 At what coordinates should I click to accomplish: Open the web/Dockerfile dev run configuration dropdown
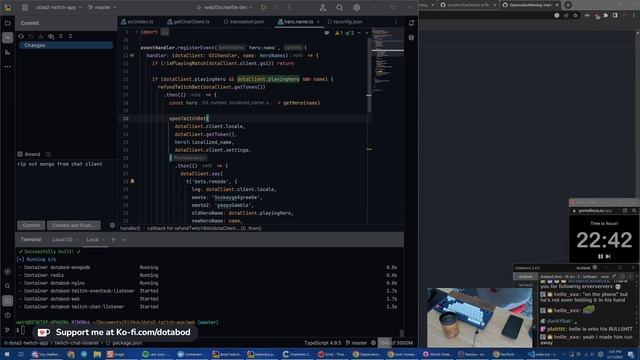[x=224, y=7]
